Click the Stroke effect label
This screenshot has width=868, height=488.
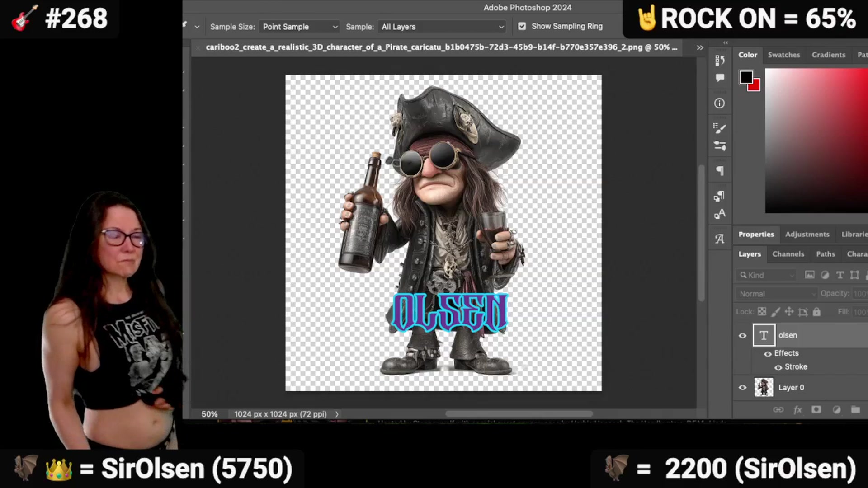coord(796,367)
